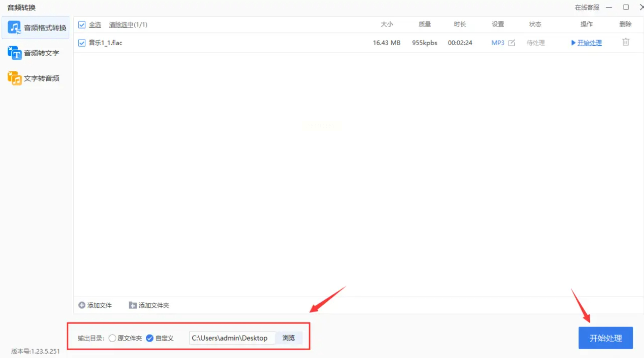Click the play arrow before 开始处理 link
The width and height of the screenshot is (644, 358).
pyautogui.click(x=573, y=43)
